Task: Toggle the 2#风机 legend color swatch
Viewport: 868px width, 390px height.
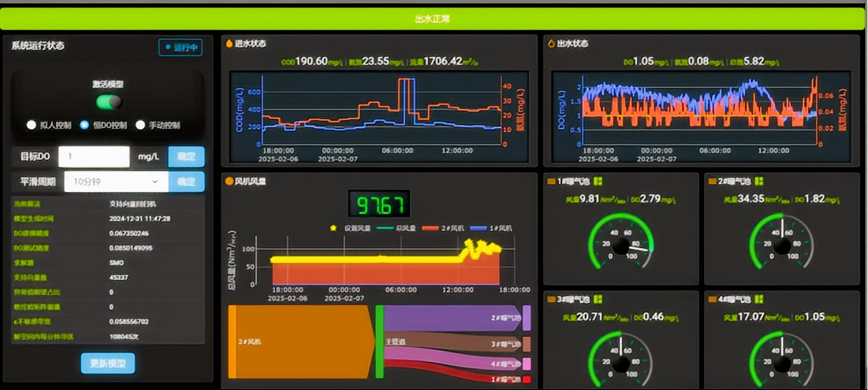Action: [x=430, y=228]
